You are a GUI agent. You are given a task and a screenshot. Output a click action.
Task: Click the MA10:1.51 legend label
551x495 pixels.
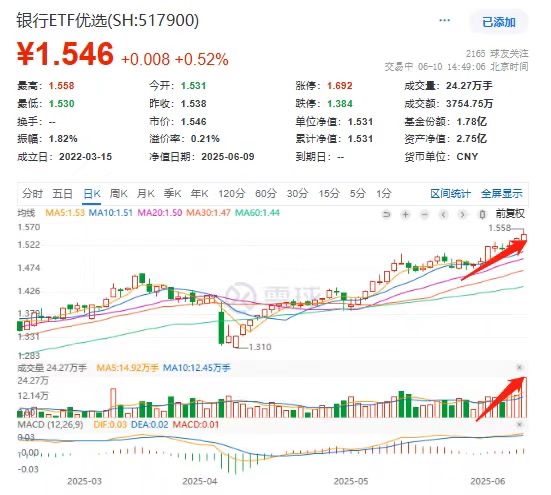[x=111, y=213]
